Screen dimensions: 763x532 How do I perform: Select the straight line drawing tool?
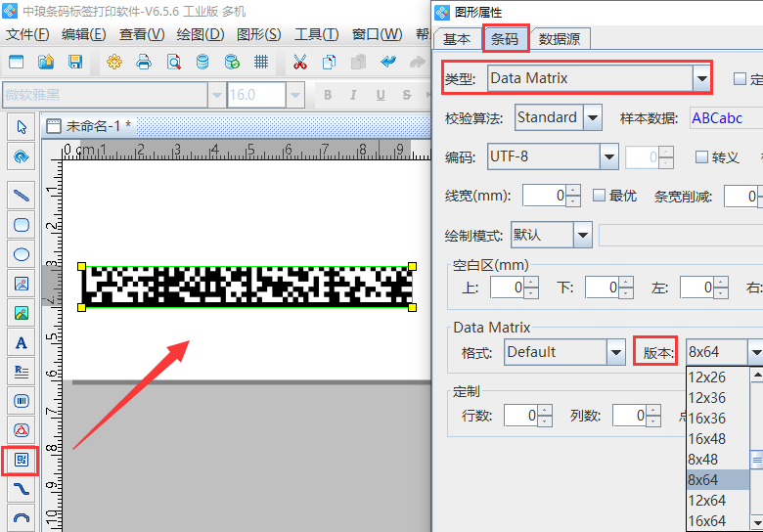[22, 195]
